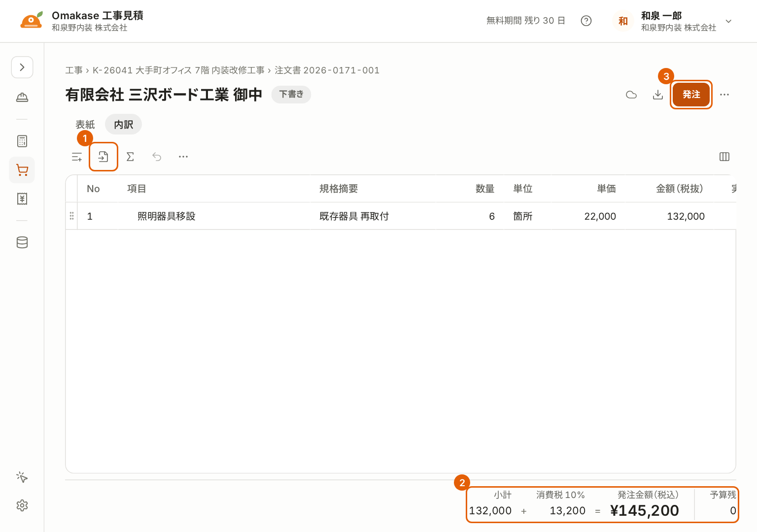Download the order document
The image size is (757, 532).
(x=658, y=95)
